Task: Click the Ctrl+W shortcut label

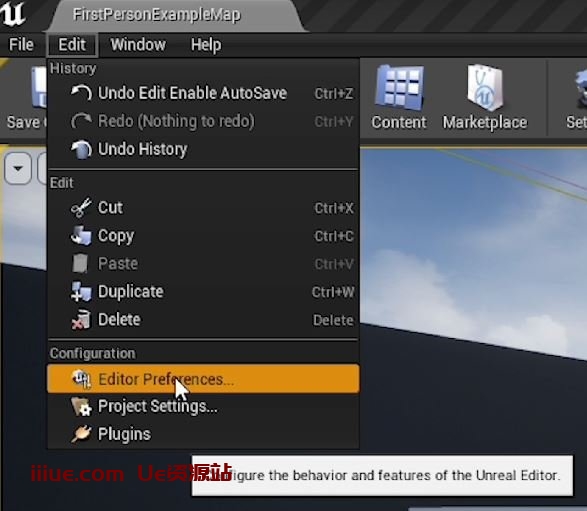Action: [x=333, y=292]
